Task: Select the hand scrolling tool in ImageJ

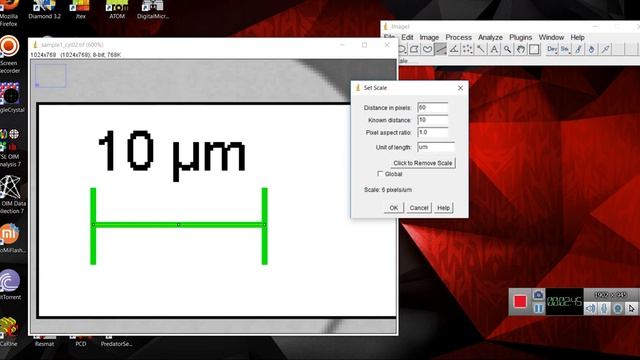Action: [x=521, y=49]
